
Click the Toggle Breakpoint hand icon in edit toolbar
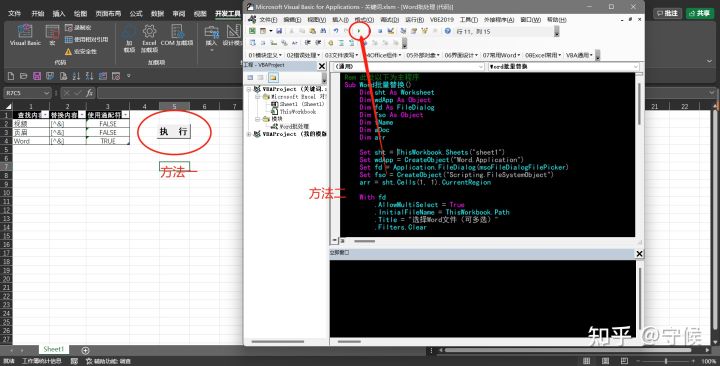click(331, 43)
